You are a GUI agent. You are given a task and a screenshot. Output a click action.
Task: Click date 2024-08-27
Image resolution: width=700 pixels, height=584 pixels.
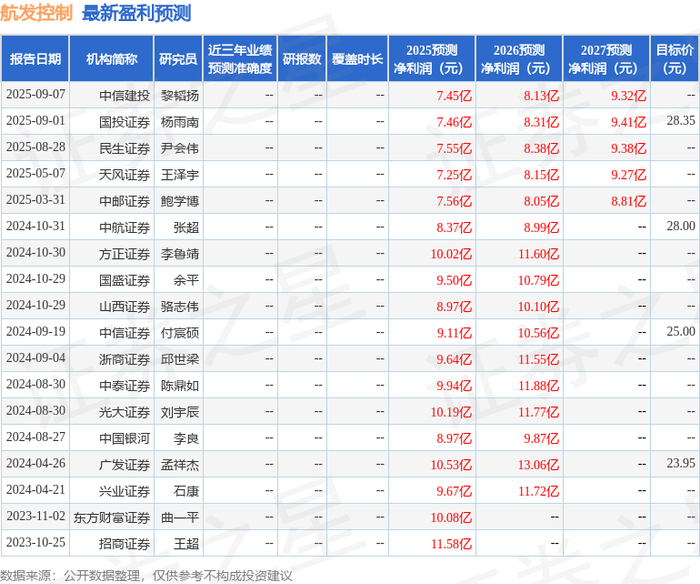click(36, 437)
